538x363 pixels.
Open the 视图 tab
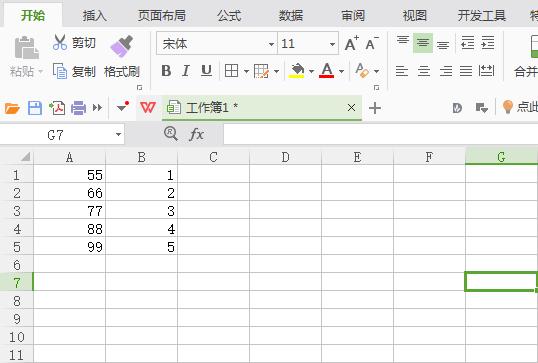(415, 15)
